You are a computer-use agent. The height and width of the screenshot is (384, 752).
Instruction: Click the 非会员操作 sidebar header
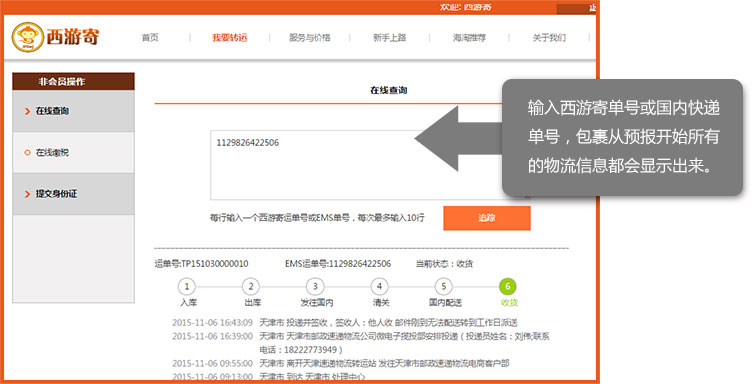click(x=73, y=81)
